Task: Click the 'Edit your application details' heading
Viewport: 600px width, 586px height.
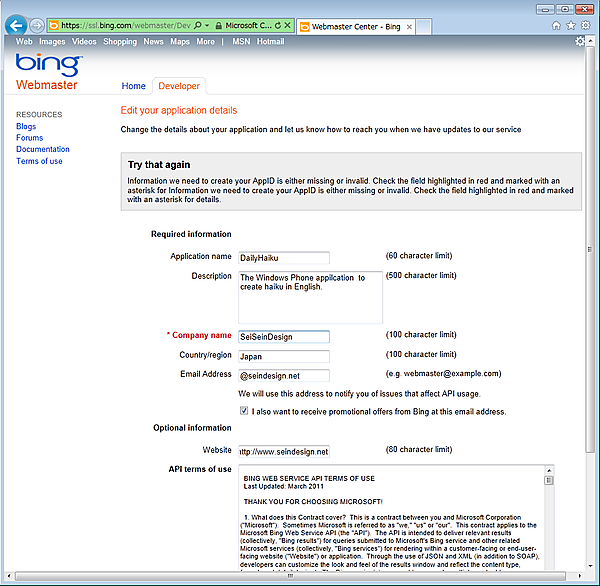Action: 179,110
